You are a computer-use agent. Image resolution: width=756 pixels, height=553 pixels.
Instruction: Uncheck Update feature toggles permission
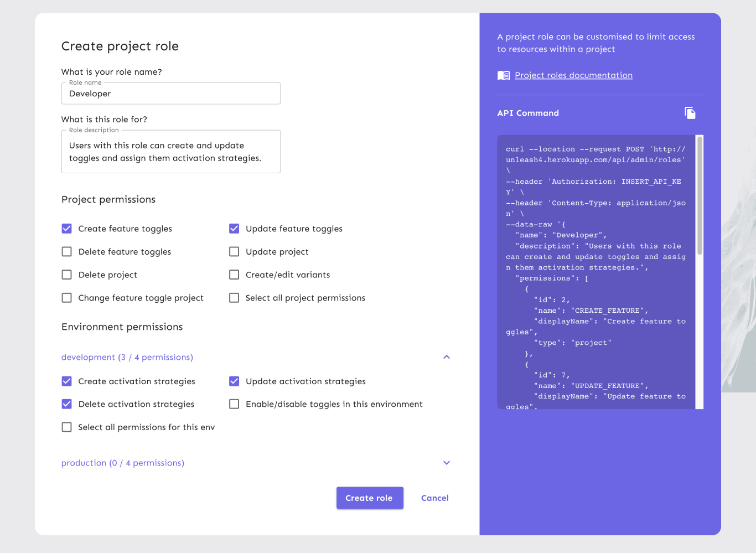234,228
